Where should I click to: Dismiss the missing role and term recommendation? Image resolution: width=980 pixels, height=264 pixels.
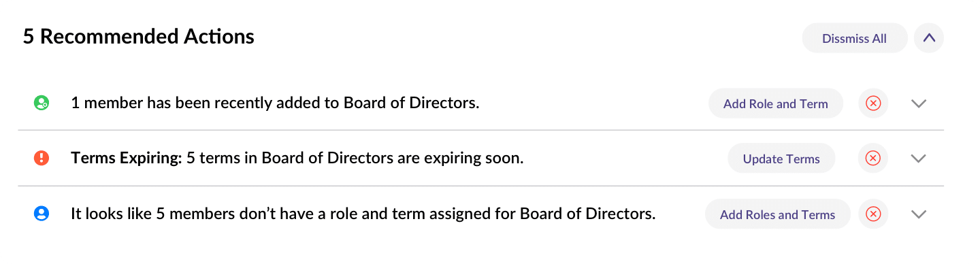(873, 214)
